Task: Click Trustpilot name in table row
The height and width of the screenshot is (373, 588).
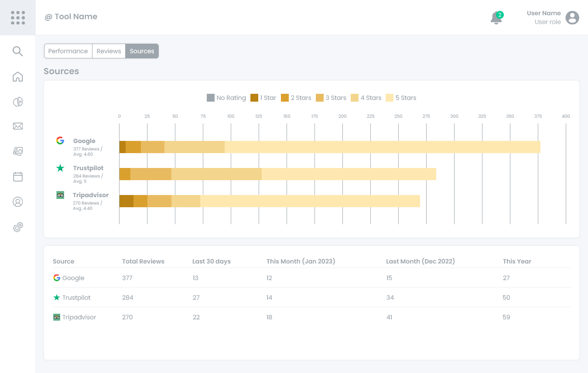Action: 76,298
